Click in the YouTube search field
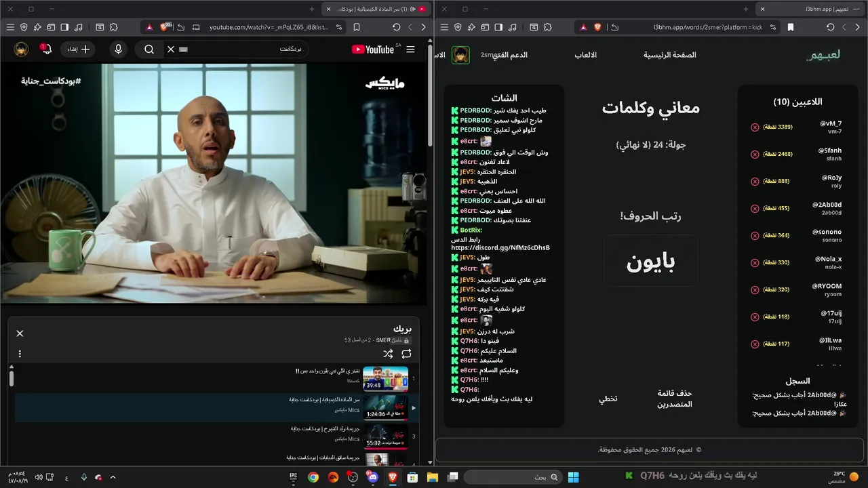This screenshot has width=868, height=488. [237, 49]
